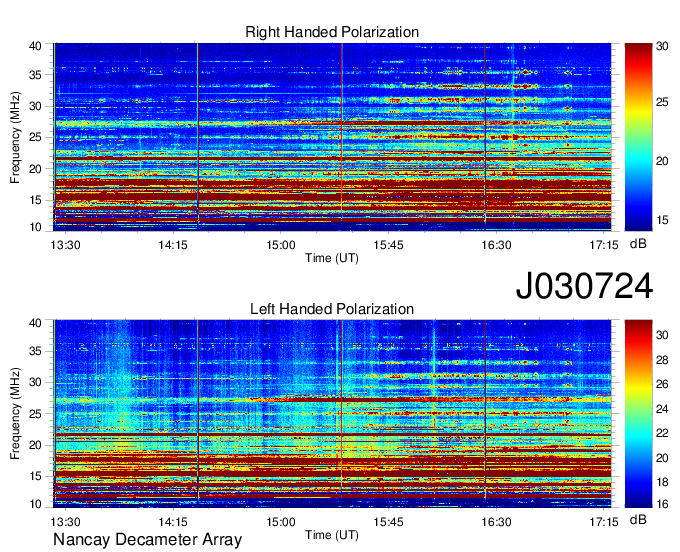Click the dB unit beside Right Handed colorbar

click(638, 244)
